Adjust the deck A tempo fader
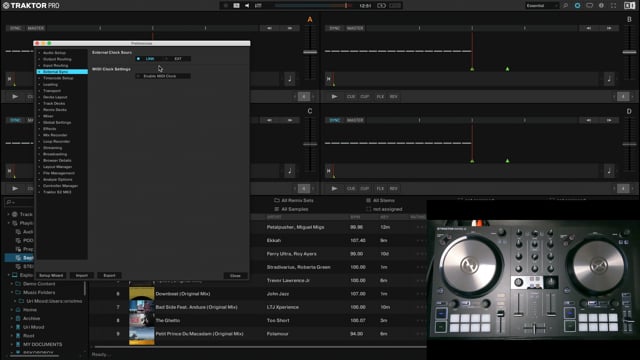Viewport: 640px width, 360px height. [310, 52]
